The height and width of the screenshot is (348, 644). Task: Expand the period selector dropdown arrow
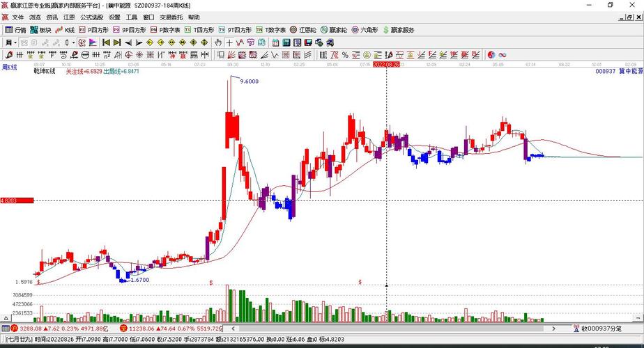coord(15,42)
